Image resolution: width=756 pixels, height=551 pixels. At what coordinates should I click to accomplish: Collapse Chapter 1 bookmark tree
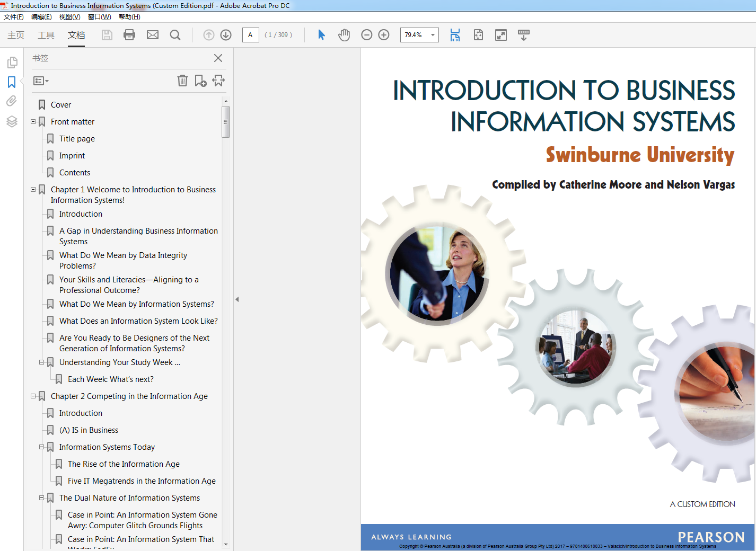coord(33,190)
